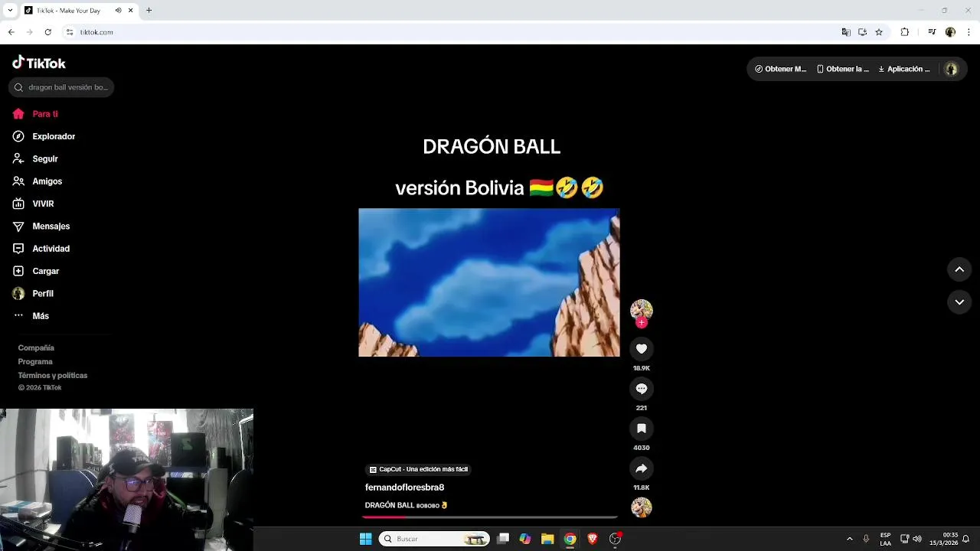The image size is (980, 551).
Task: Open the Programa footer link
Action: pyautogui.click(x=35, y=362)
